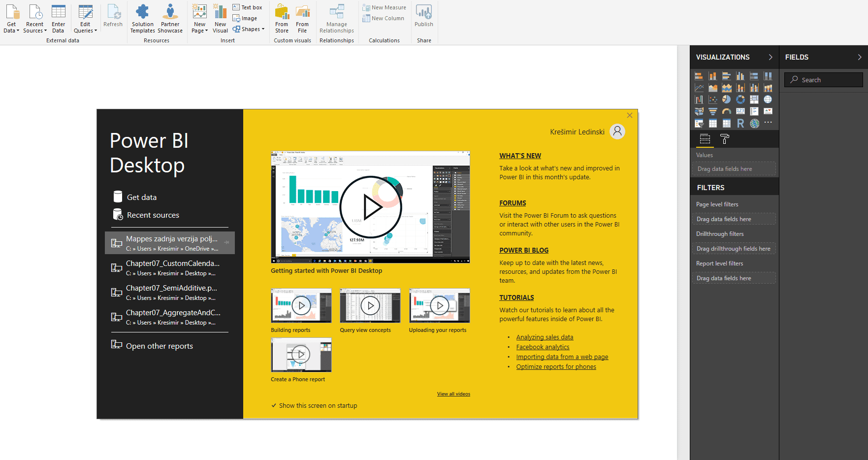Open Mappes zadnja verzija recent file
This screenshot has width=868, height=460.
tap(170, 243)
